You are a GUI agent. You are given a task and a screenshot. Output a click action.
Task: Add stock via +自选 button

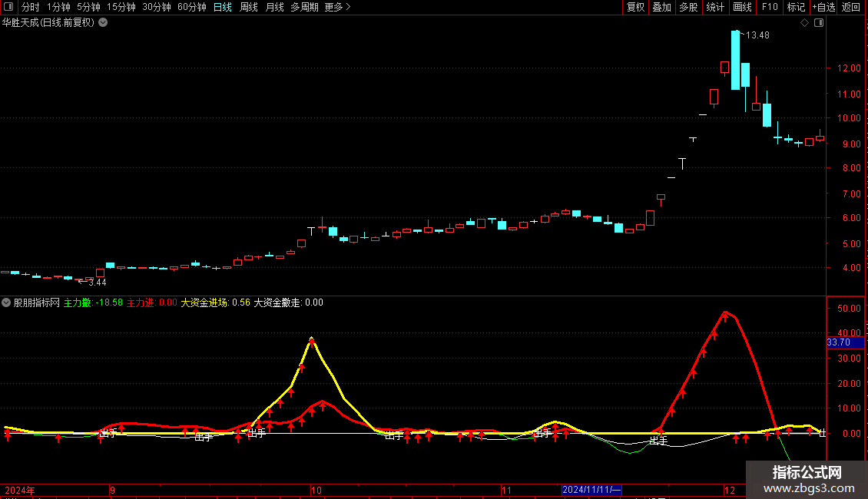point(823,7)
